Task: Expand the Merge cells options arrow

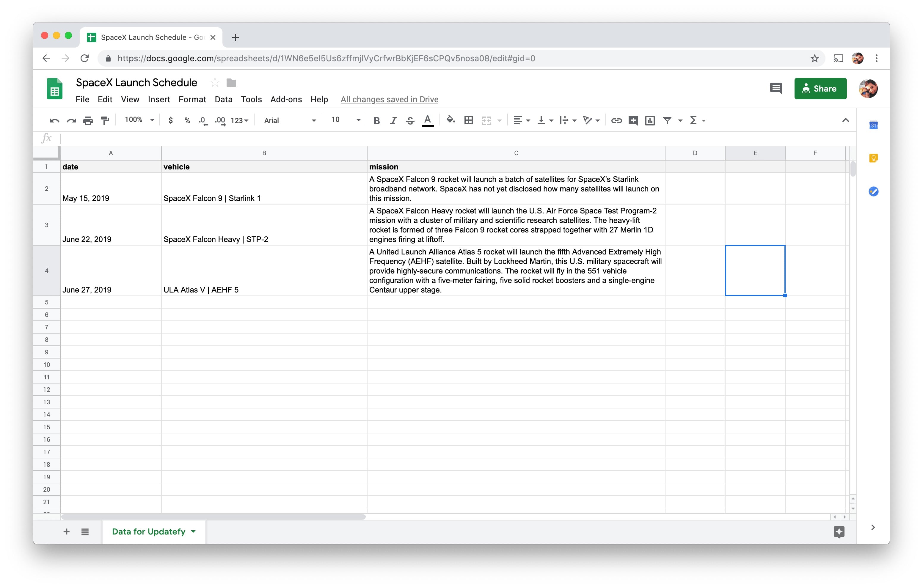Action: click(500, 121)
